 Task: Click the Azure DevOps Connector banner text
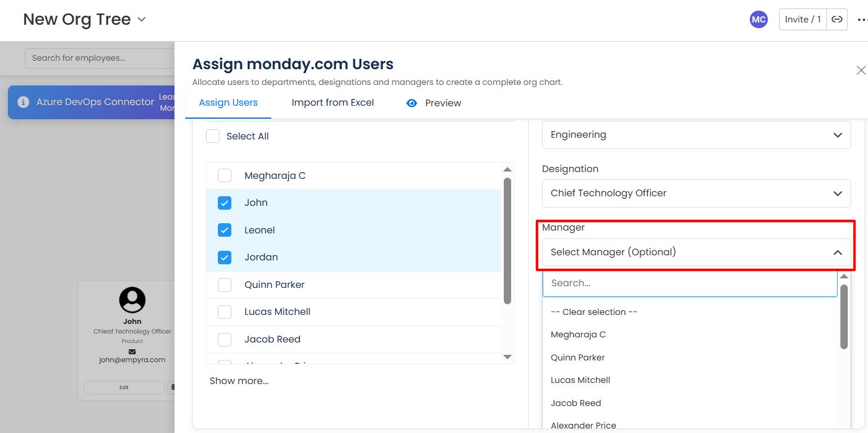click(95, 102)
